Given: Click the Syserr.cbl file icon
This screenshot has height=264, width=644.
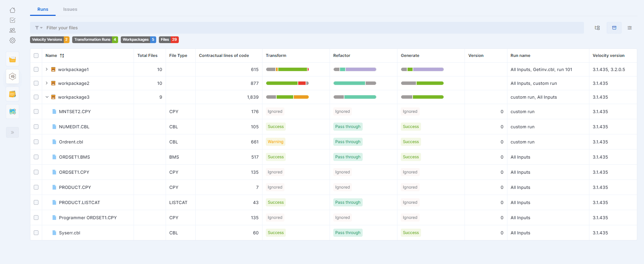Looking at the screenshot, I should coord(54,233).
